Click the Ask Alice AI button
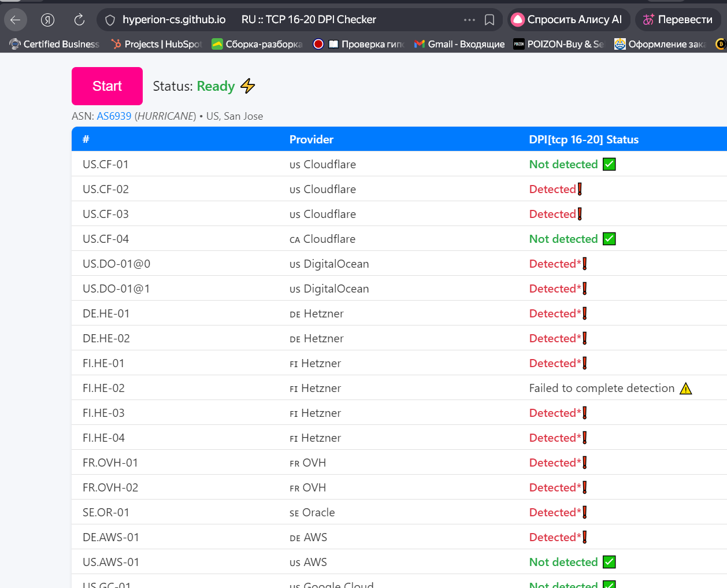 click(567, 20)
